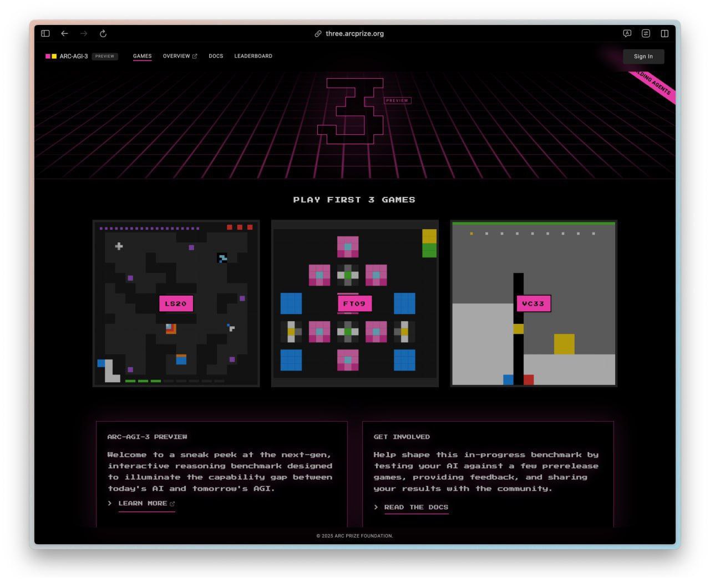
Task: Open the OVERVIEW nav link
Action: pyautogui.click(x=180, y=56)
